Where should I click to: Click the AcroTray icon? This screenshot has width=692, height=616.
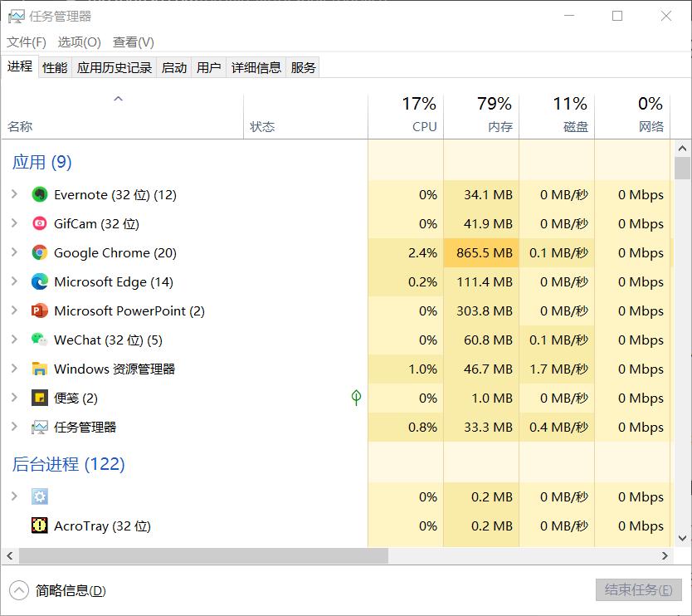point(40,526)
